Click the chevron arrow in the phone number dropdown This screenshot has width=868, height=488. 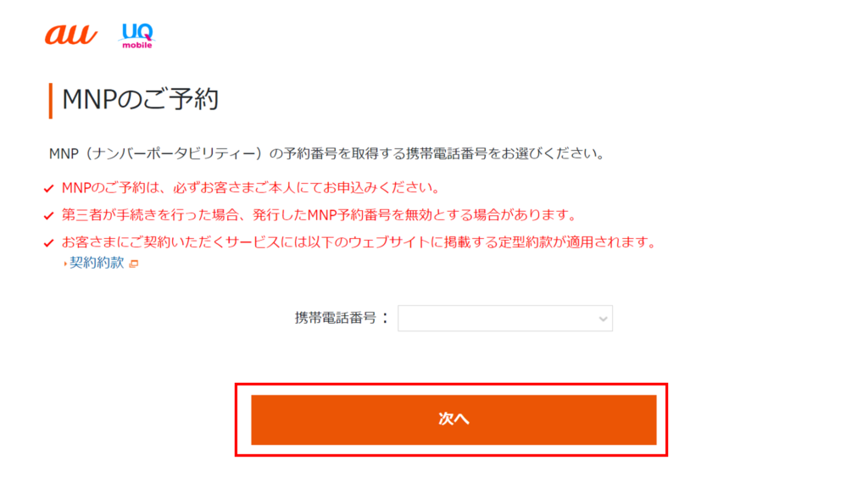[603, 319]
